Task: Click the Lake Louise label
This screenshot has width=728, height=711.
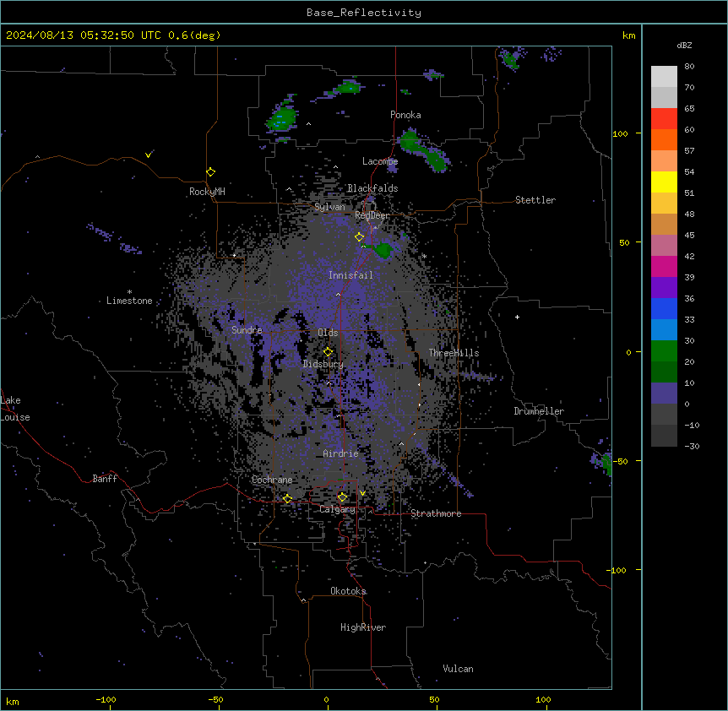Action: tap(15, 409)
